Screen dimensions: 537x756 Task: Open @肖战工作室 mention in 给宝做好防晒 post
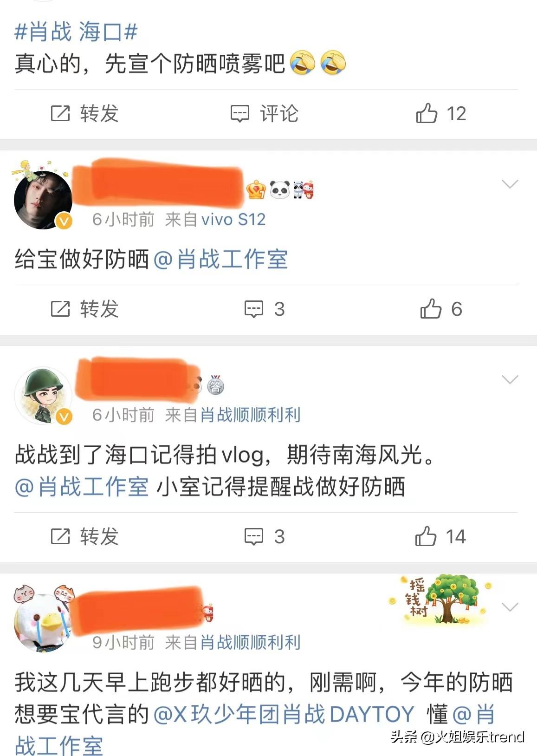(x=220, y=259)
